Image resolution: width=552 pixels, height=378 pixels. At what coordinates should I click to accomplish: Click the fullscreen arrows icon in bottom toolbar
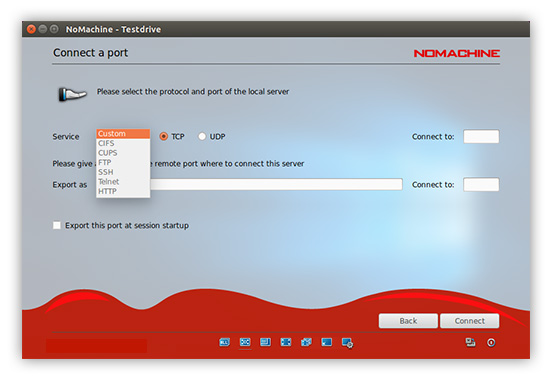click(286, 342)
